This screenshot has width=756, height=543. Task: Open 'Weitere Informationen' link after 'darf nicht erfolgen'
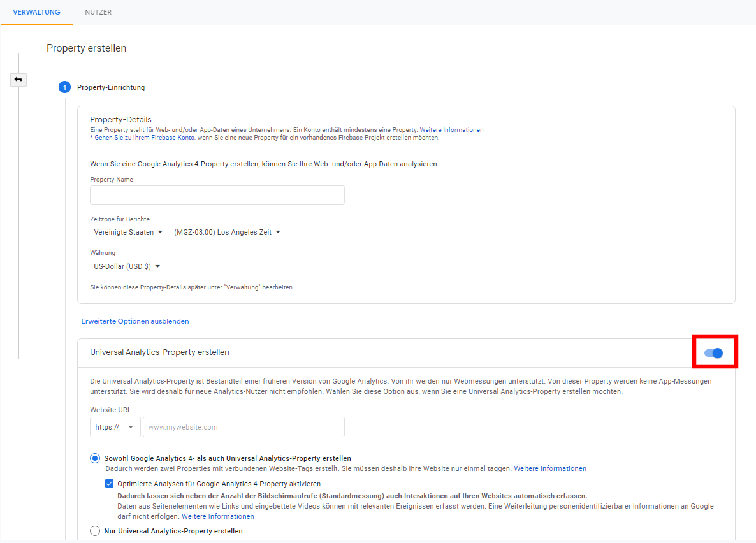218,516
